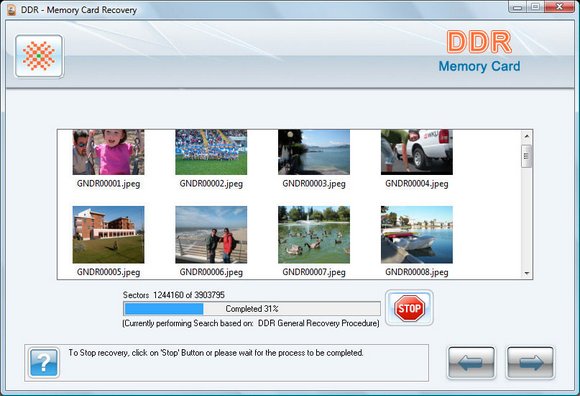
Task: Click the scrollbar up arrow in thumbnail list
Action: coord(526,136)
